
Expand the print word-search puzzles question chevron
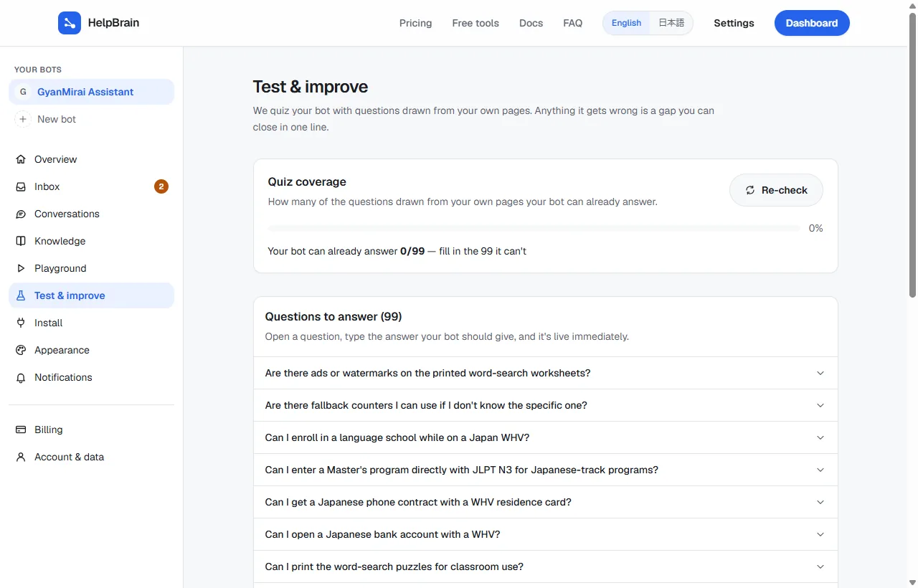pos(820,566)
